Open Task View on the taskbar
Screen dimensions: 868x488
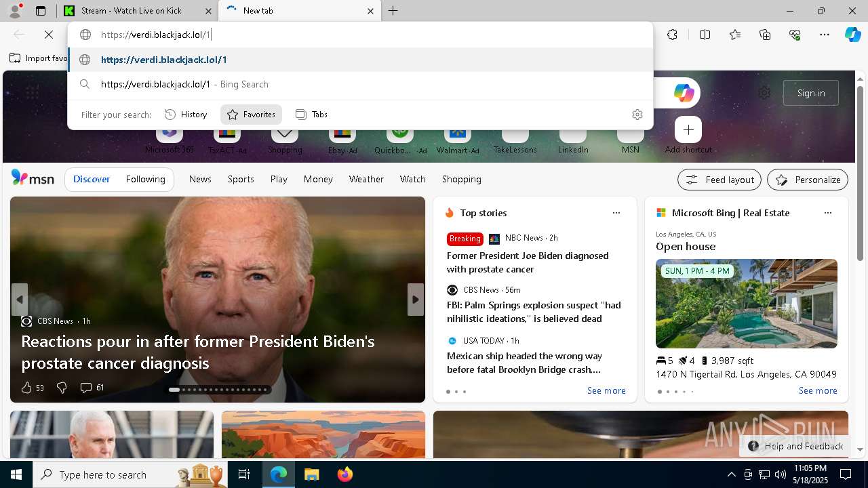click(x=244, y=474)
